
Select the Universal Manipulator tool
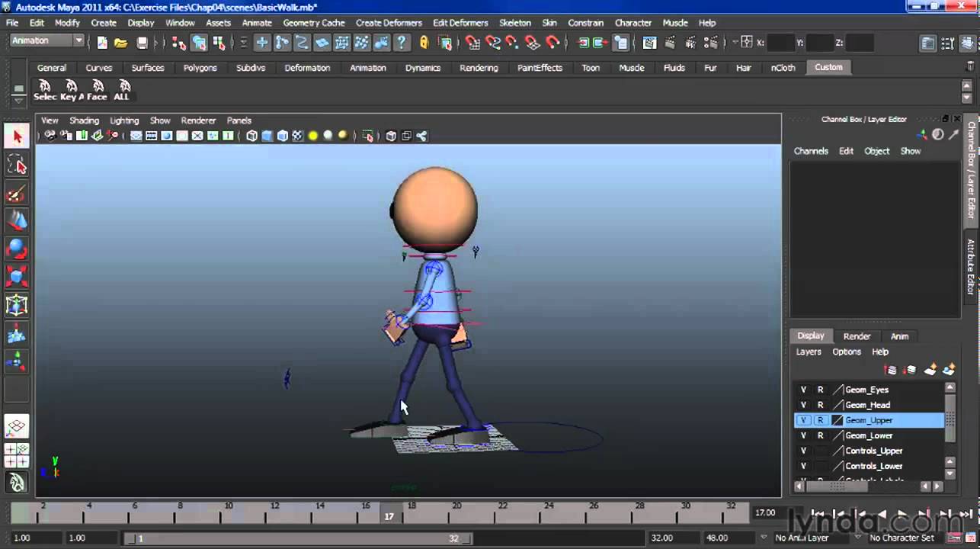pos(17,306)
